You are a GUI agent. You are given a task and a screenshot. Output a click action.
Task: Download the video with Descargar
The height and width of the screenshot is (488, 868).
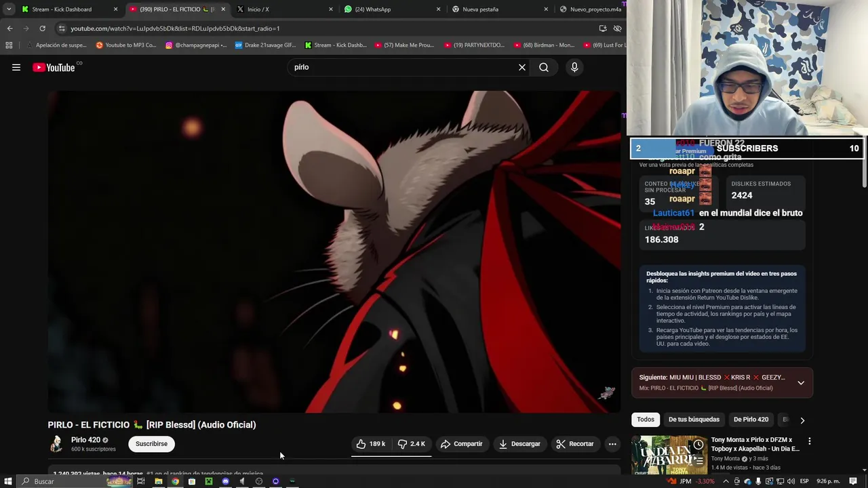519,444
